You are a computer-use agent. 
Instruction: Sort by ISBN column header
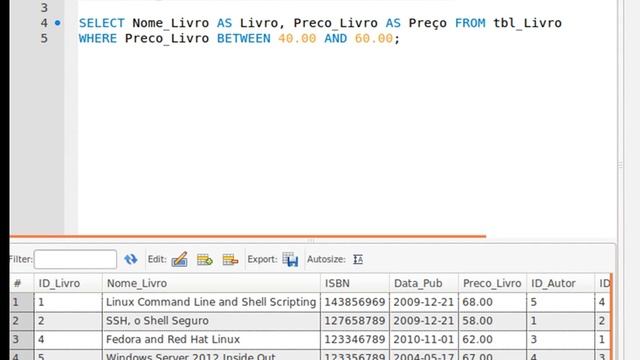click(x=355, y=283)
